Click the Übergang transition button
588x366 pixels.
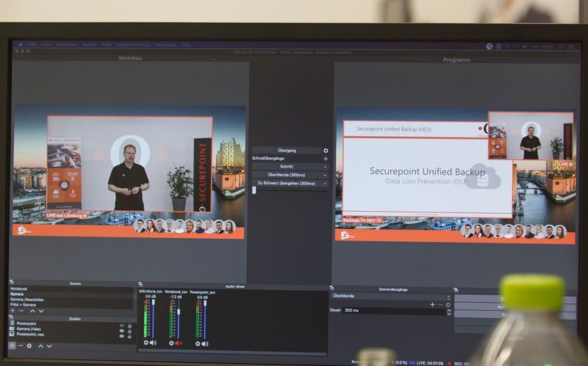click(x=287, y=151)
